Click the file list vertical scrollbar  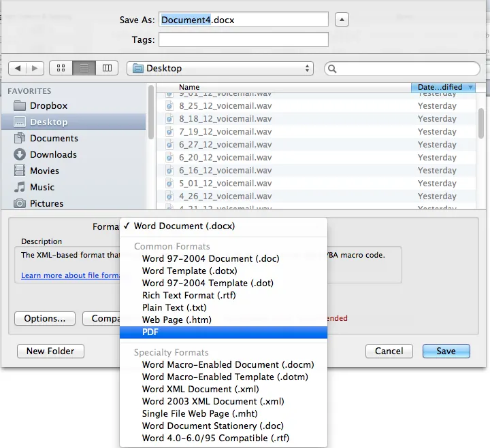pos(481,123)
